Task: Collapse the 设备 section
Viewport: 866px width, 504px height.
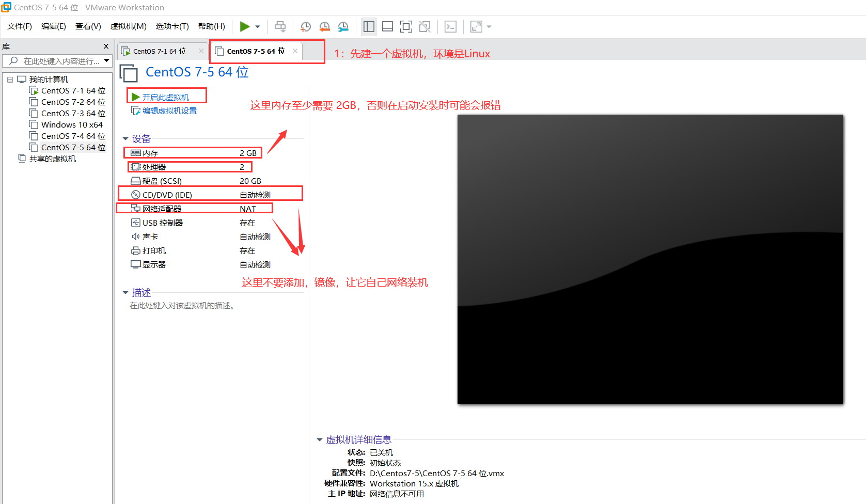Action: (x=125, y=139)
